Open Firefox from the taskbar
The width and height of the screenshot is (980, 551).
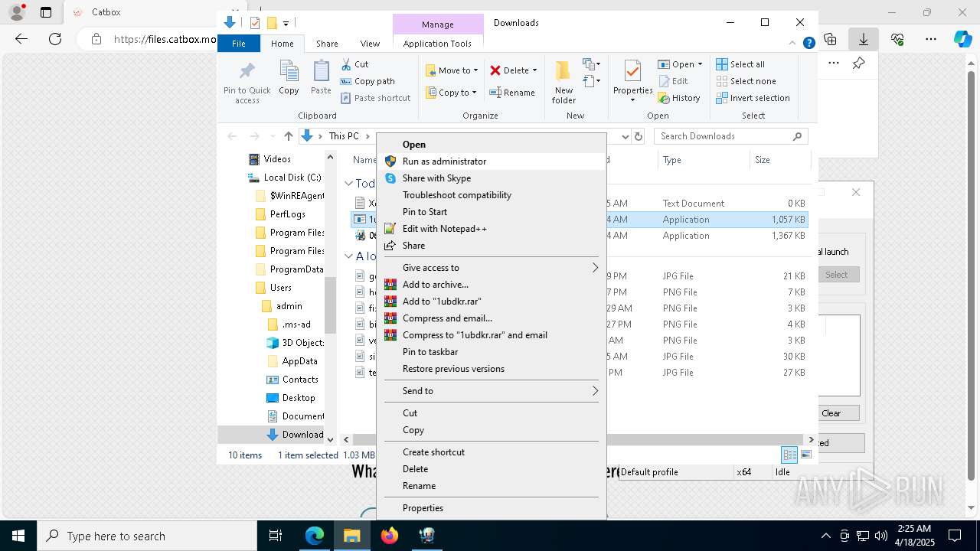pos(390,536)
